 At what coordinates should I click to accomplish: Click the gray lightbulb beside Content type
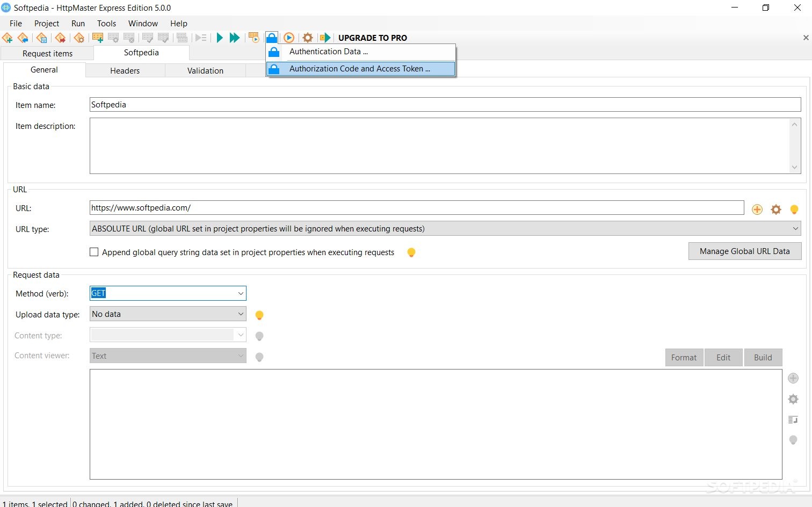point(259,336)
